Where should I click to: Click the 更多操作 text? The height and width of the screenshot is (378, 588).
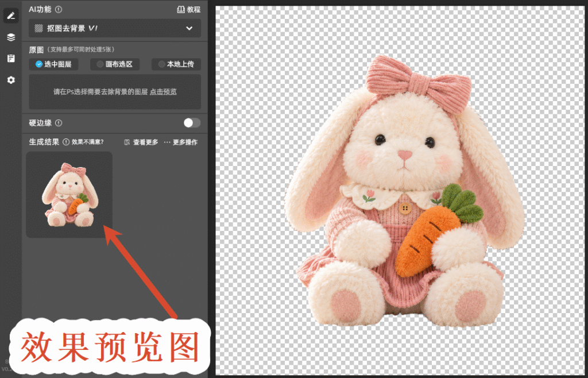pos(185,142)
